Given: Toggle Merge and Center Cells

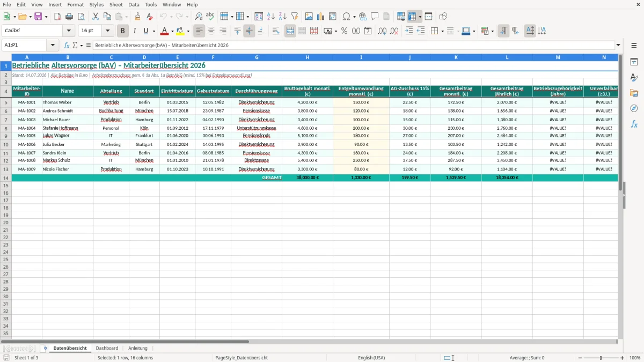Looking at the screenshot, I should [290, 31].
